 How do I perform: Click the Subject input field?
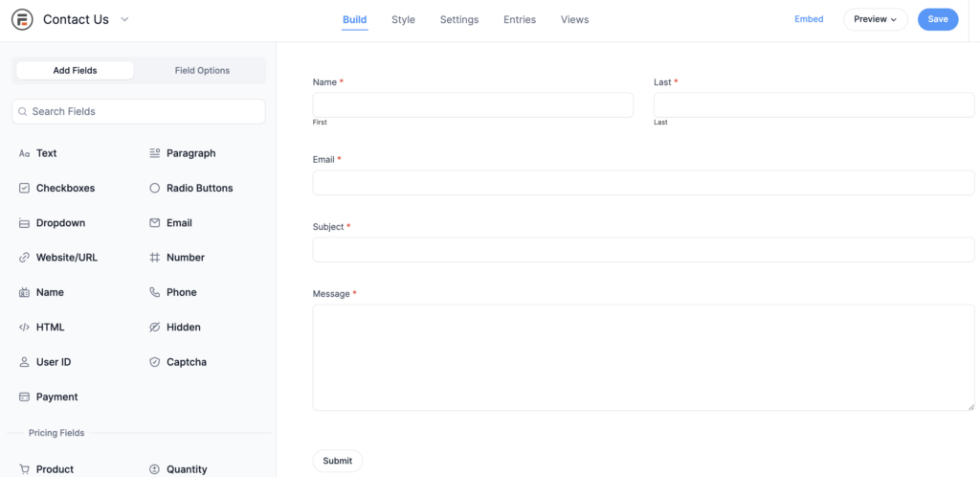coord(644,249)
